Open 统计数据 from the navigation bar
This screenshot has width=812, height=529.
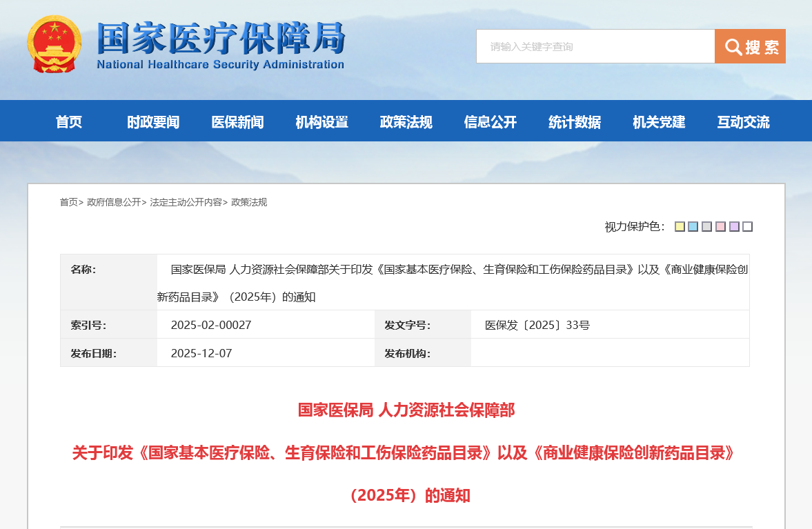[x=574, y=122]
